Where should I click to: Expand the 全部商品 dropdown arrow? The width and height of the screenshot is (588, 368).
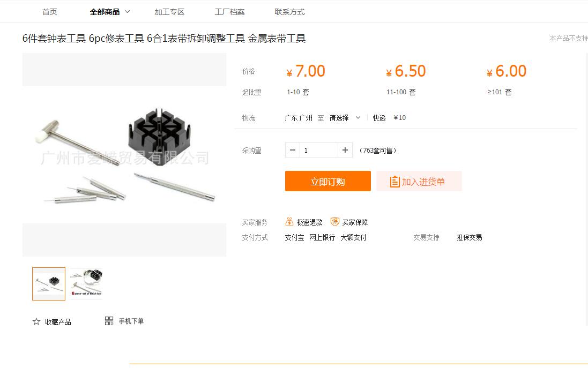[x=127, y=12]
